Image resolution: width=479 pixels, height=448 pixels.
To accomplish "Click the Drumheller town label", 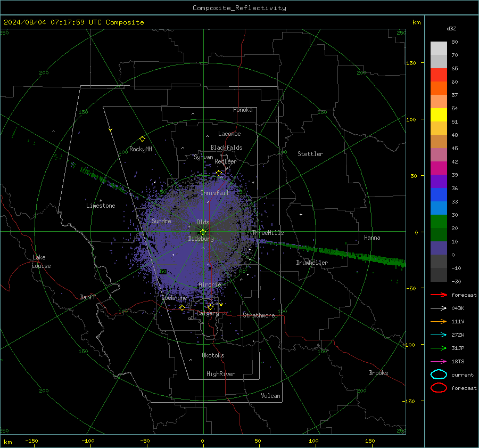I will coord(312,263).
